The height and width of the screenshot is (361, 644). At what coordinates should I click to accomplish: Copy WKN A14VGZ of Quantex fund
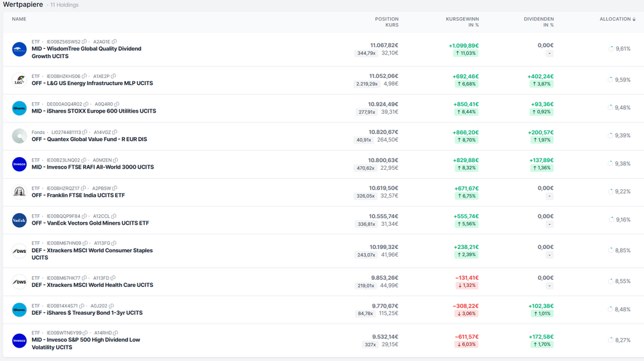(114, 132)
